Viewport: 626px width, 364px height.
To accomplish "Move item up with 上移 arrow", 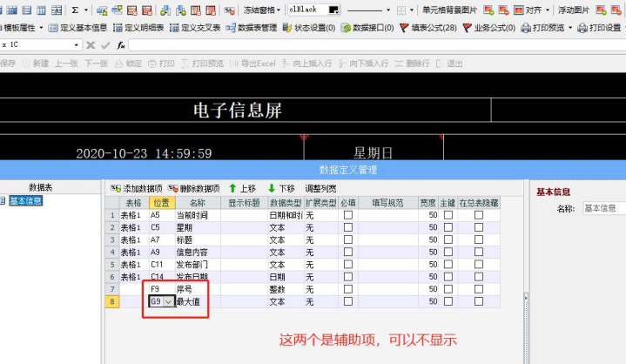I will [242, 188].
